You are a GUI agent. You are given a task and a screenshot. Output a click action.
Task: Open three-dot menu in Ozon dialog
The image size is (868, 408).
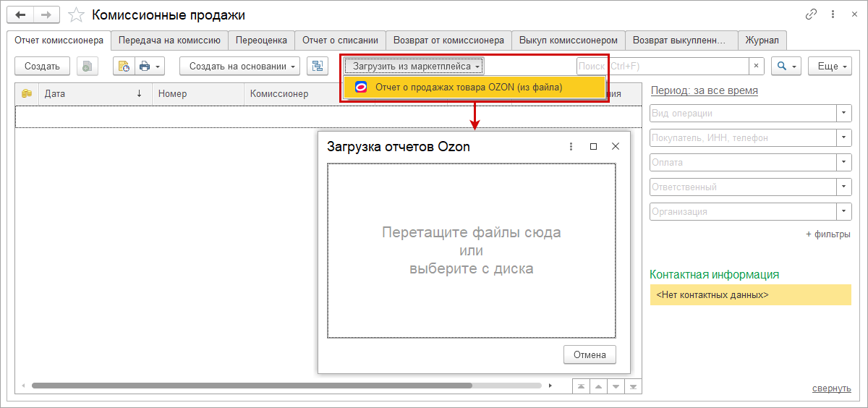(x=571, y=146)
